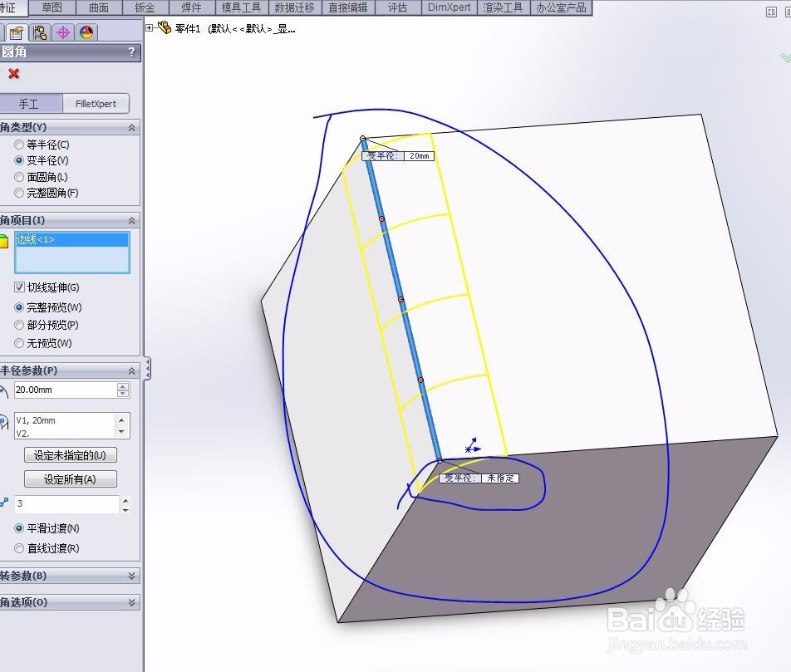Switch to the 手工 manual tab
Screen dimensions: 791x672
point(32,104)
